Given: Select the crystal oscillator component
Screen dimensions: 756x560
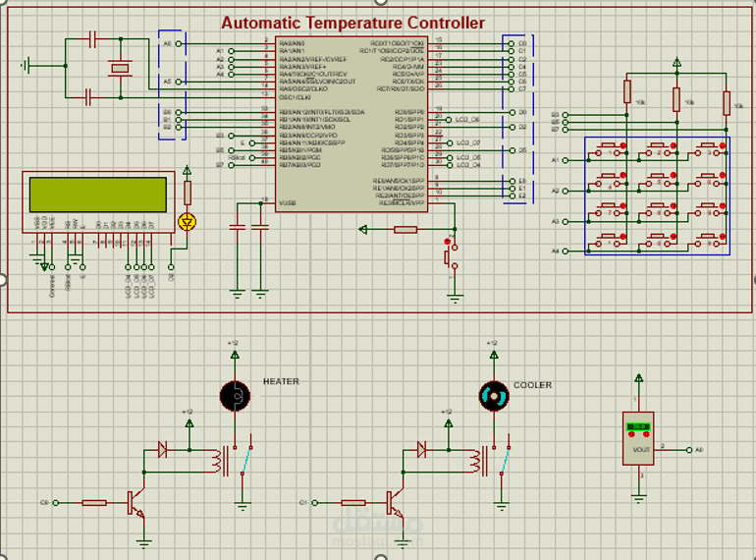Looking at the screenshot, I should pyautogui.click(x=120, y=69).
